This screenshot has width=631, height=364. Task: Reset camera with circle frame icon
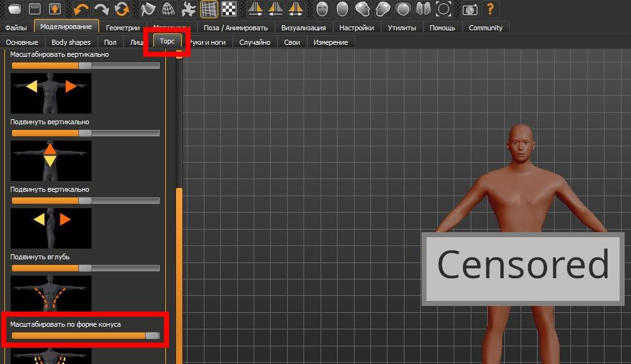point(444,9)
